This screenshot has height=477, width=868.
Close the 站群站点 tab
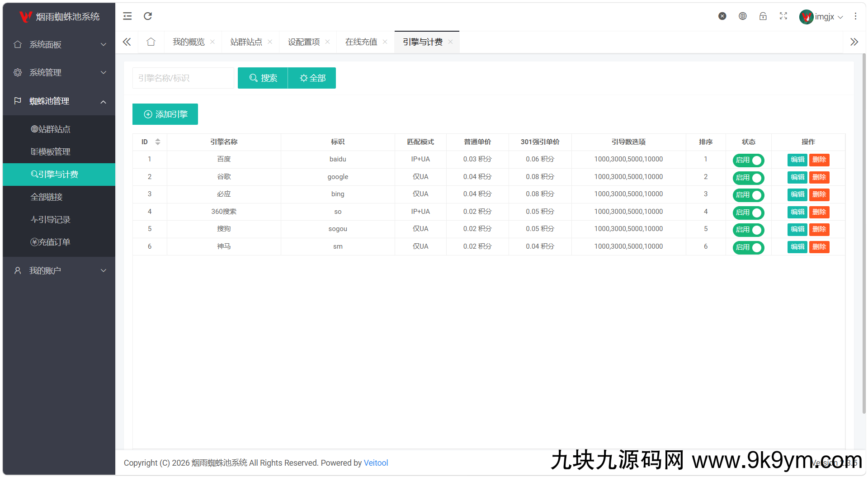270,42
